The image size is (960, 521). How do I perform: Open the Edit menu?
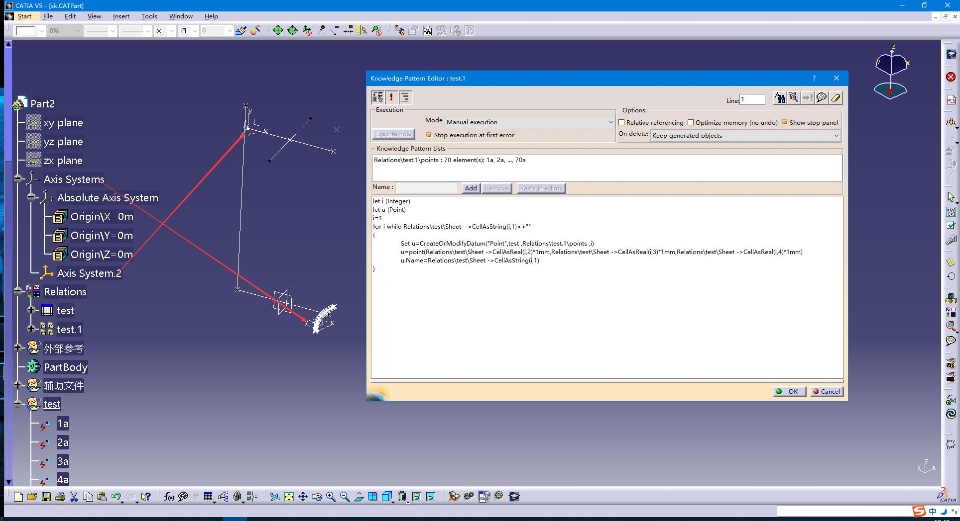pos(70,17)
